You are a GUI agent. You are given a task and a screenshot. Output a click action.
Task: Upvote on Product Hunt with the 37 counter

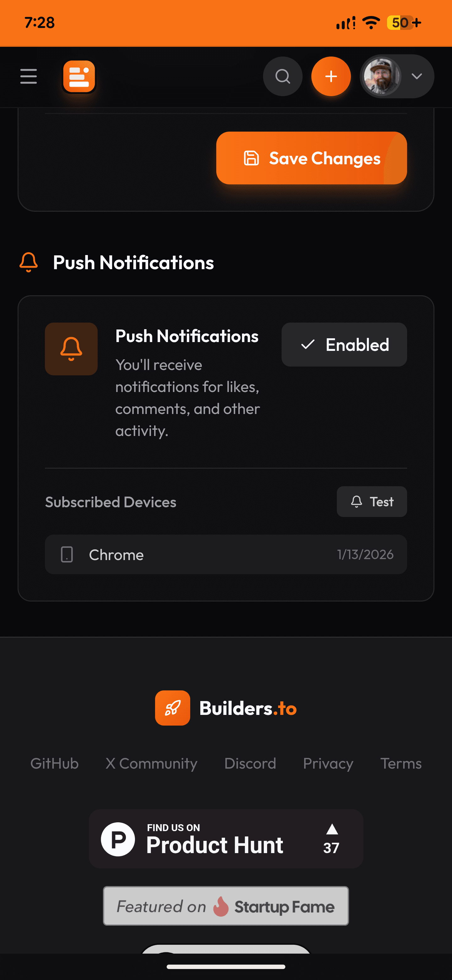[331, 839]
